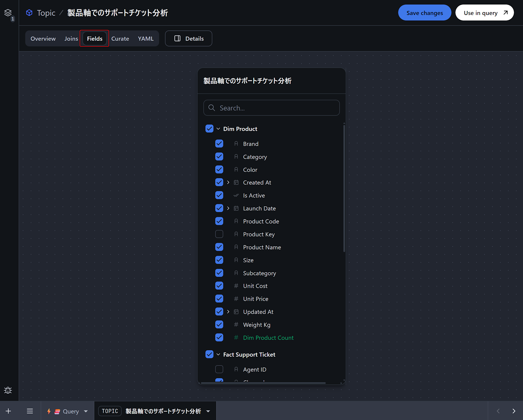Check the Agent ID checkbox
The height and width of the screenshot is (420, 523).
point(219,369)
